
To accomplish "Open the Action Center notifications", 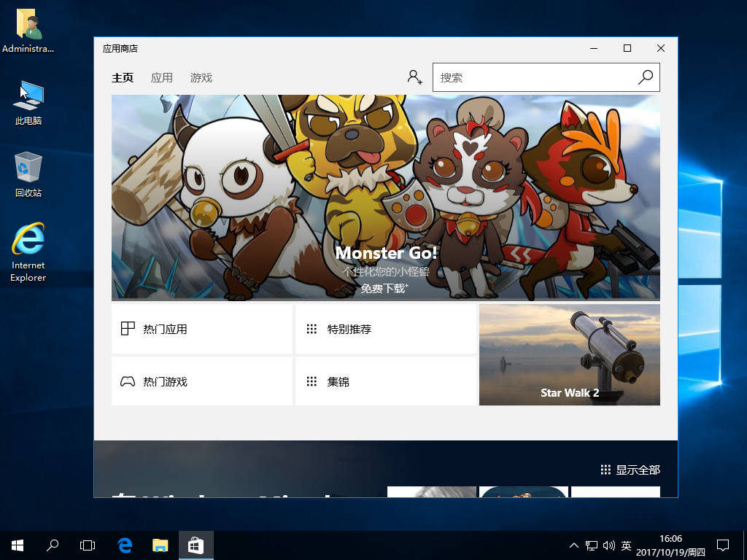I will coord(723,545).
